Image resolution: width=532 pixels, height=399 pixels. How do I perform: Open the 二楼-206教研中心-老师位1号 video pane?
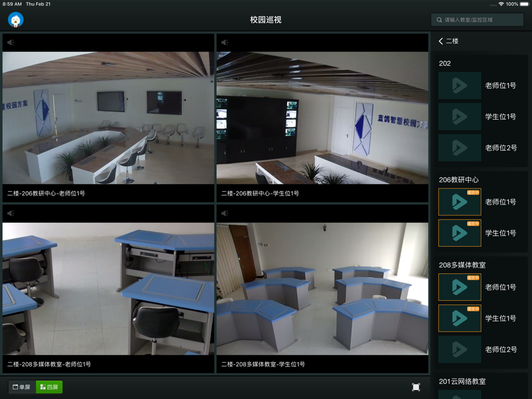tap(108, 118)
